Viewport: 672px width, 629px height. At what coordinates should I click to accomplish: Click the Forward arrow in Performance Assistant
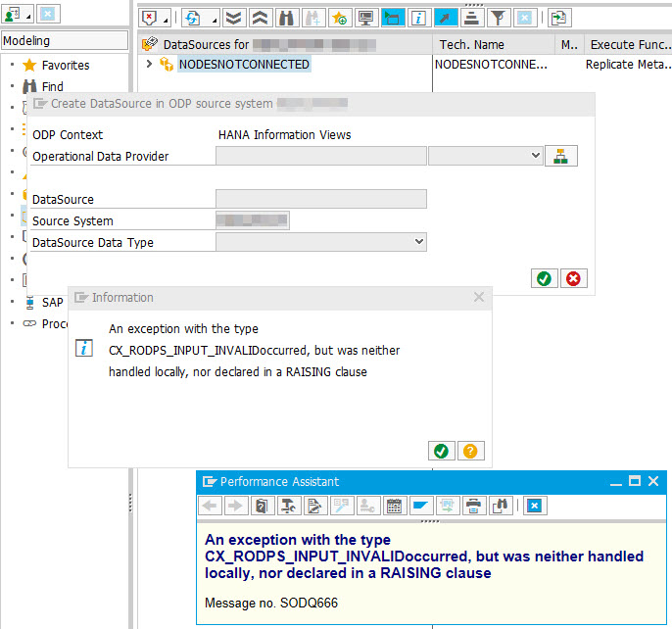pos(235,506)
